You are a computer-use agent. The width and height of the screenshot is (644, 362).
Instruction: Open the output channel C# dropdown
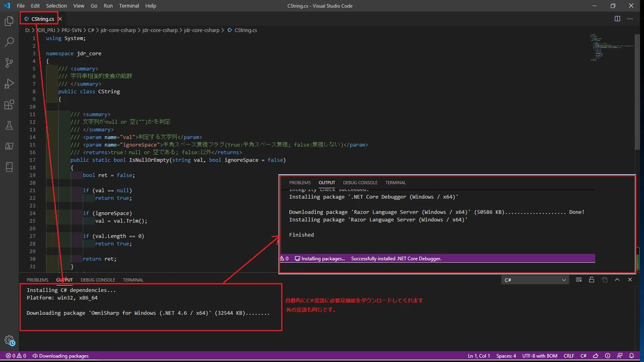tap(535, 280)
